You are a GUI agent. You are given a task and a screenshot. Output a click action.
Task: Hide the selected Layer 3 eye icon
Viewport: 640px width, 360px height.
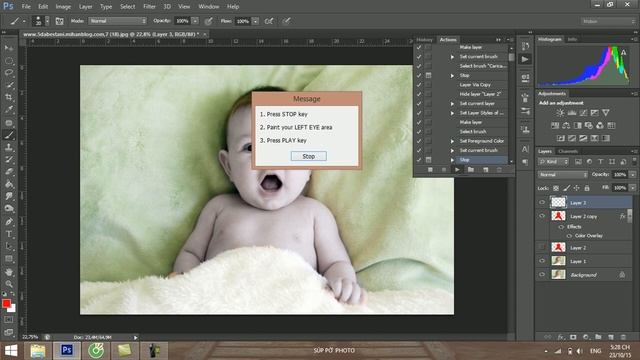pos(542,202)
